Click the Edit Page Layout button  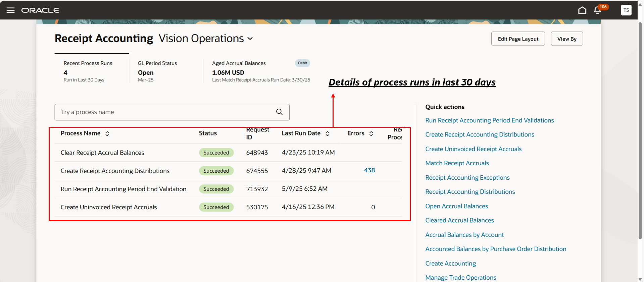[x=518, y=39]
